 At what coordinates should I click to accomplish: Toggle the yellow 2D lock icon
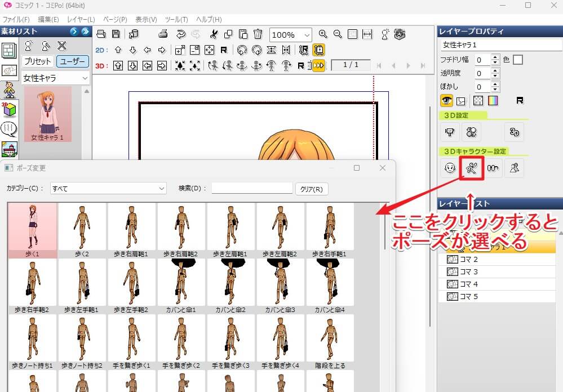coord(318,50)
